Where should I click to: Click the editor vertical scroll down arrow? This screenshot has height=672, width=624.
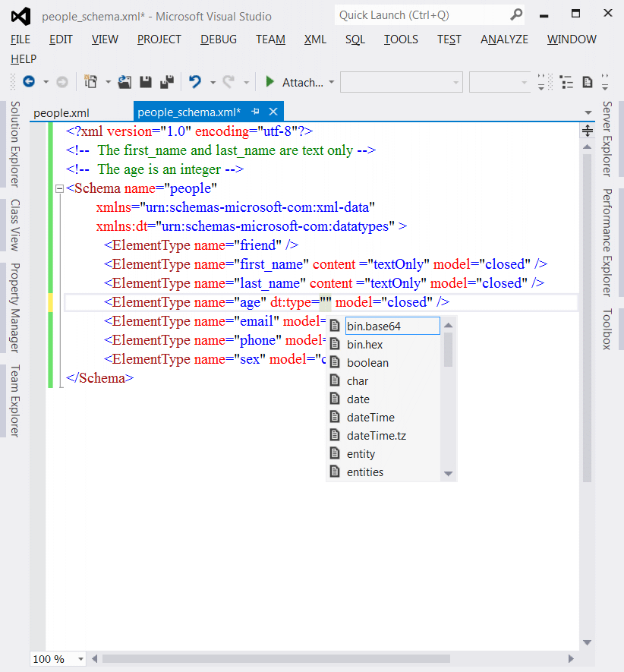587,642
